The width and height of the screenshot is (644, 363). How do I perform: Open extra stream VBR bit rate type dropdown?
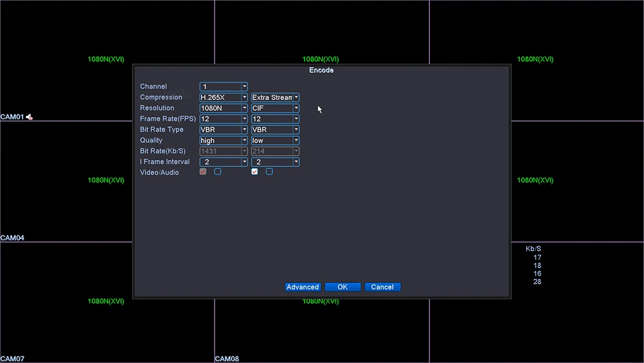click(x=275, y=130)
